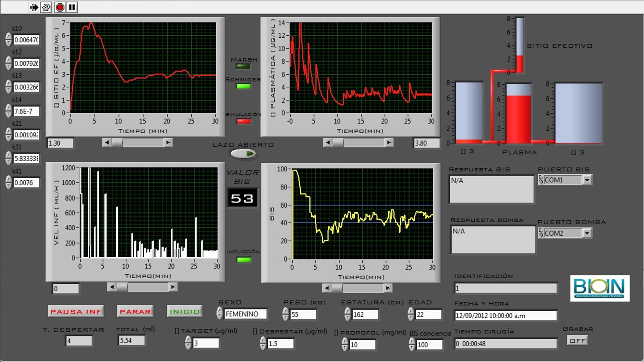The height and width of the screenshot is (362, 644).
Task: Increment the k10 value stepper
Action: point(9,36)
